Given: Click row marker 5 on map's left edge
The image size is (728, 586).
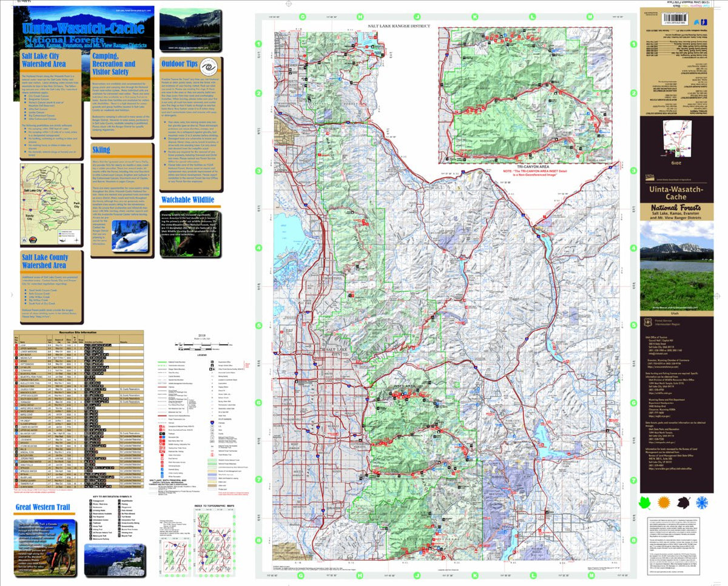Looking at the screenshot, I should click(x=259, y=325).
